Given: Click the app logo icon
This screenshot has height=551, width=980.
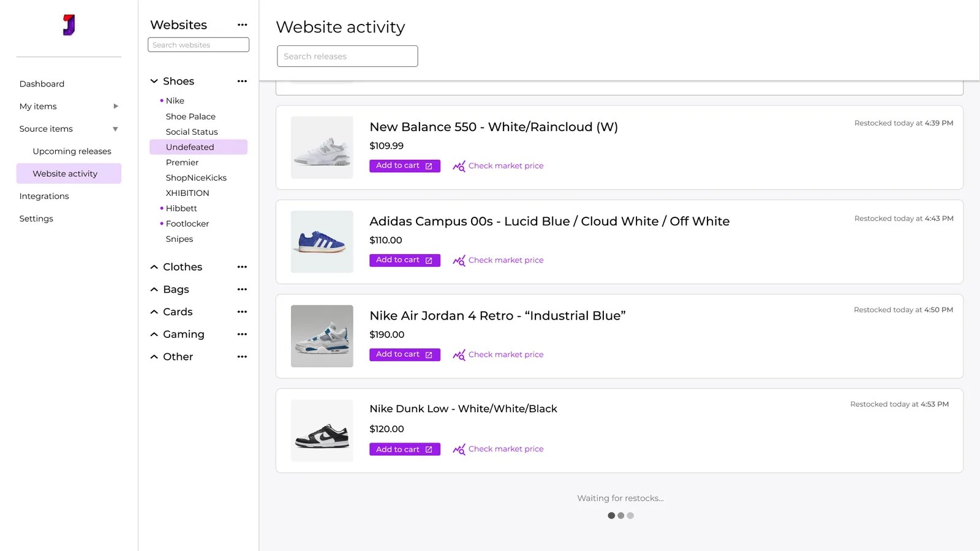Looking at the screenshot, I should (69, 25).
